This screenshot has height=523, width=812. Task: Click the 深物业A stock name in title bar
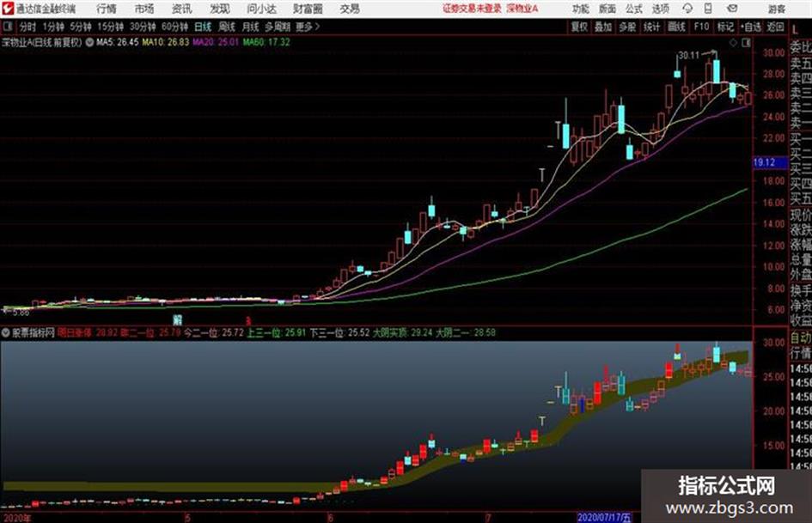click(x=522, y=9)
